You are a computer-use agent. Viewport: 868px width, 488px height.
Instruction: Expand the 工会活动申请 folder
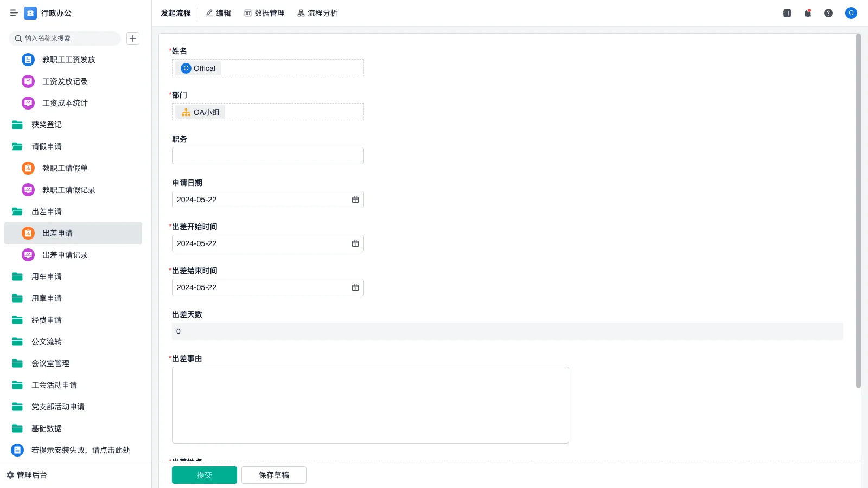pyautogui.click(x=73, y=385)
